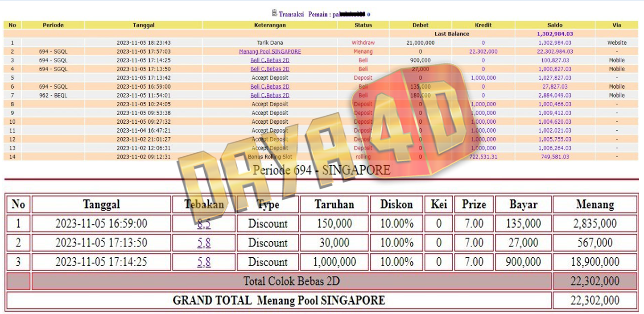Screen dimensions: 644x314
Task: Open Beli C.Bebas 2D link dated 17:13:50
Action: click(270, 69)
